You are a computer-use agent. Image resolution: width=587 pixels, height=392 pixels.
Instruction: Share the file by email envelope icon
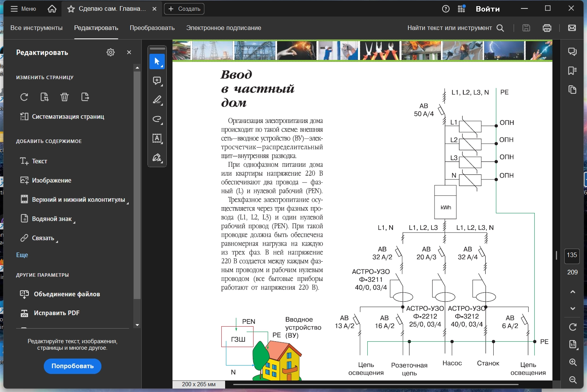tap(572, 28)
